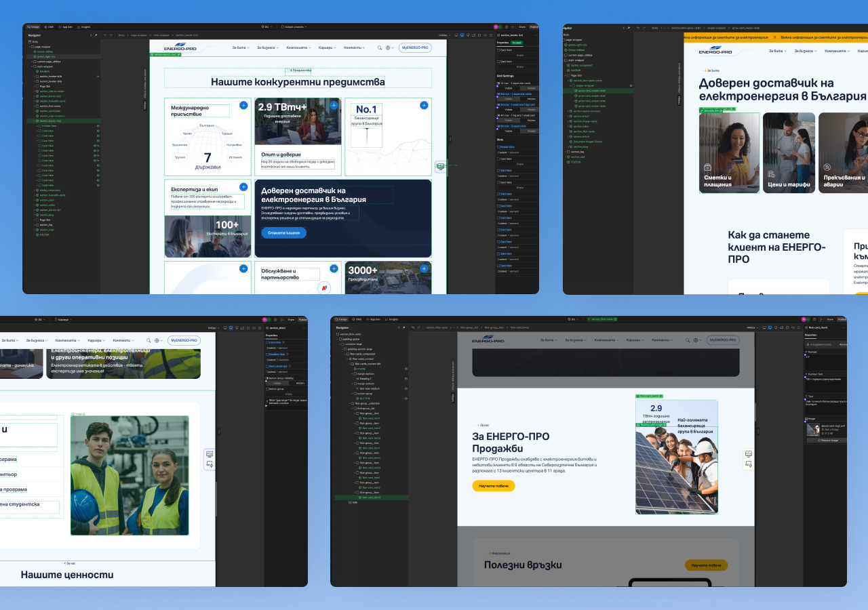
Task: Click the undo arrow in top-left window toolbar
Action: pyautogui.click(x=105, y=35)
